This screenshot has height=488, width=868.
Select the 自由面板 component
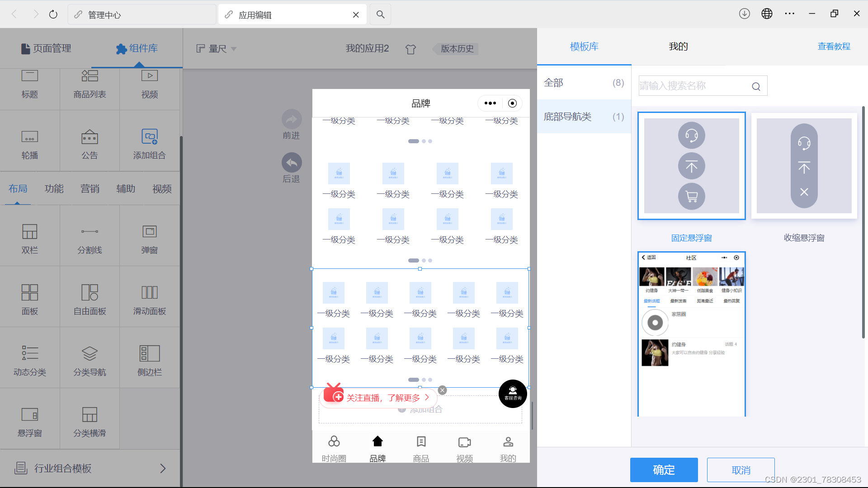(90, 298)
